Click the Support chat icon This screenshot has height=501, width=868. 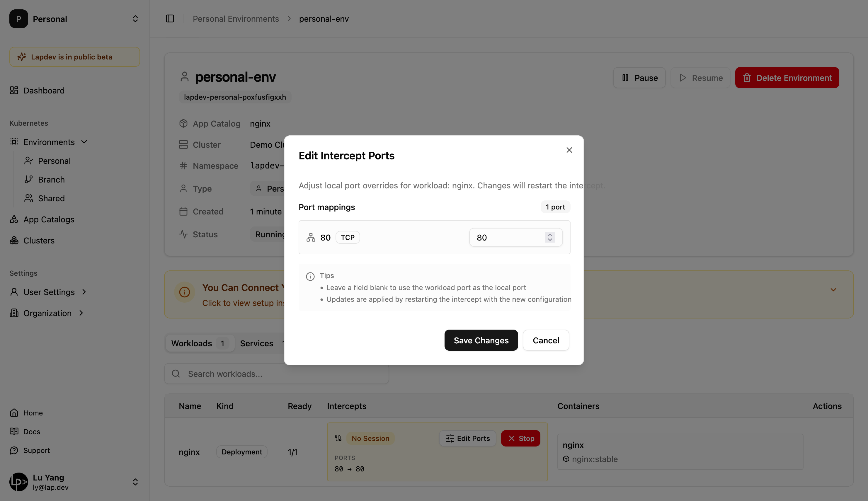pyautogui.click(x=14, y=450)
